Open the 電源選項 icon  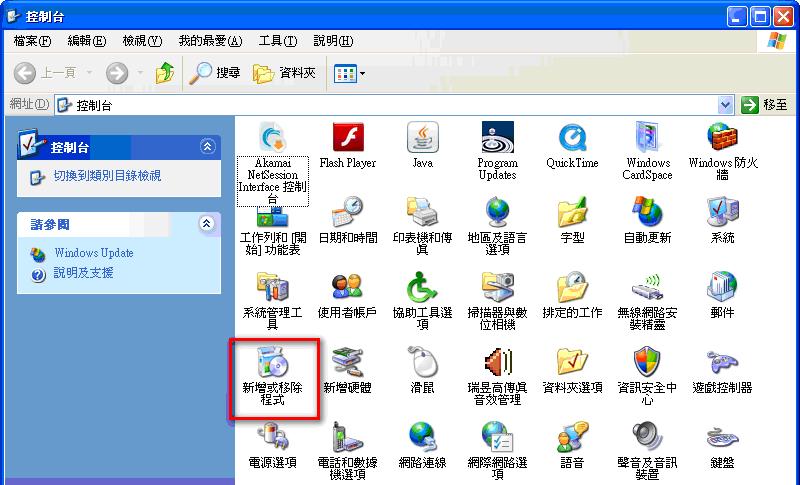(x=272, y=437)
